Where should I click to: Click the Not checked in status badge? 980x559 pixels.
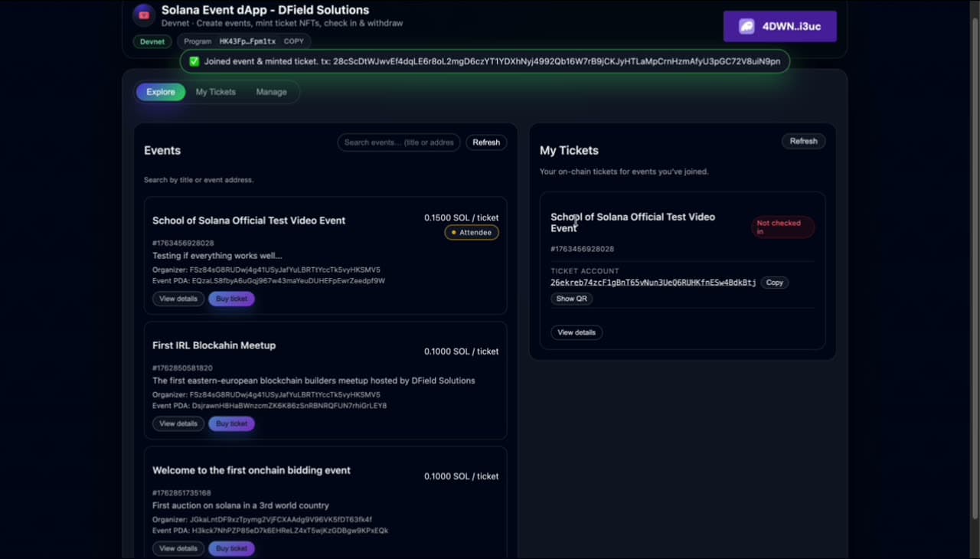[x=782, y=227]
